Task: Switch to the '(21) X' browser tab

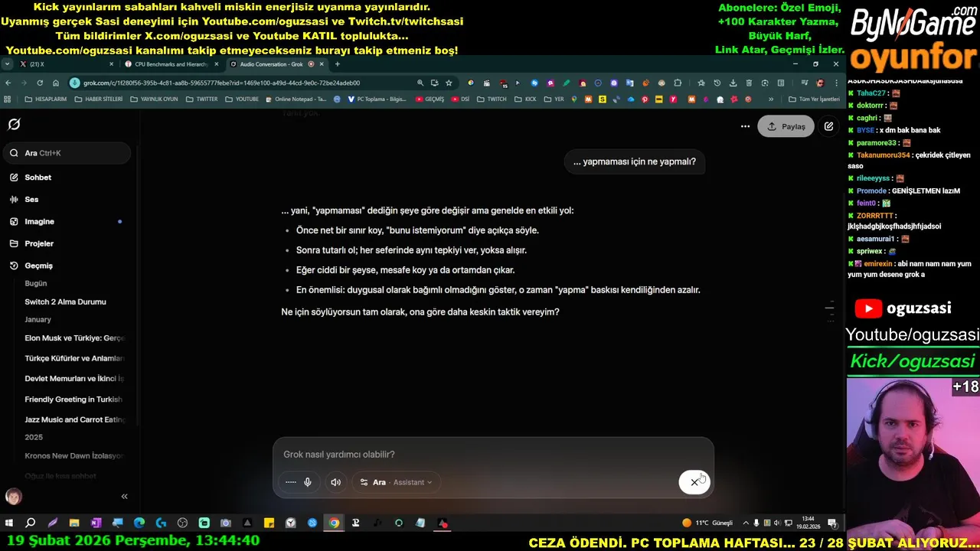Action: coord(65,64)
